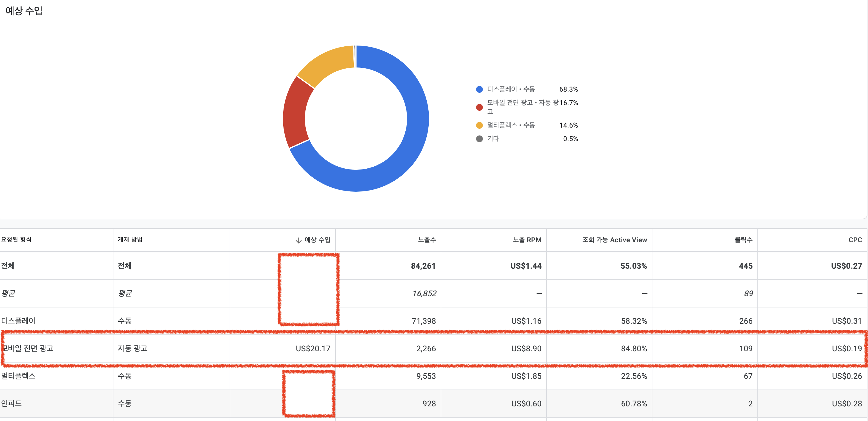Click the US$20.17 revenue cell
Viewport: 868px width, 421px height.
[x=313, y=348]
